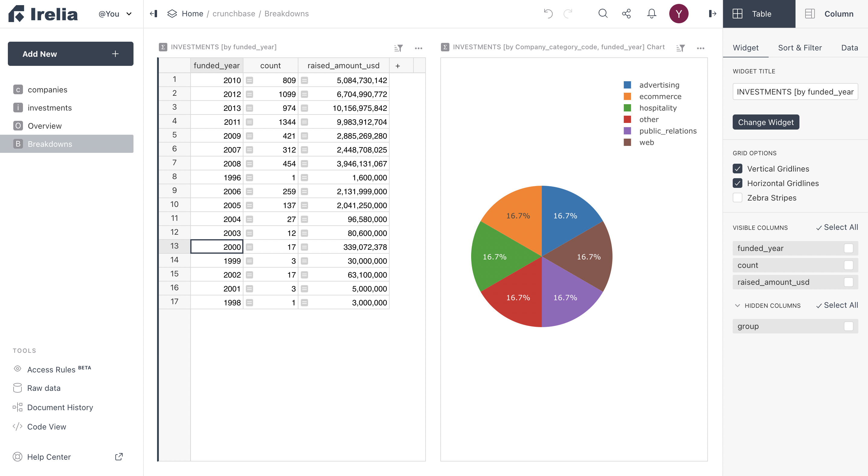Click the investments page icon
The height and width of the screenshot is (476, 868).
[18, 108]
